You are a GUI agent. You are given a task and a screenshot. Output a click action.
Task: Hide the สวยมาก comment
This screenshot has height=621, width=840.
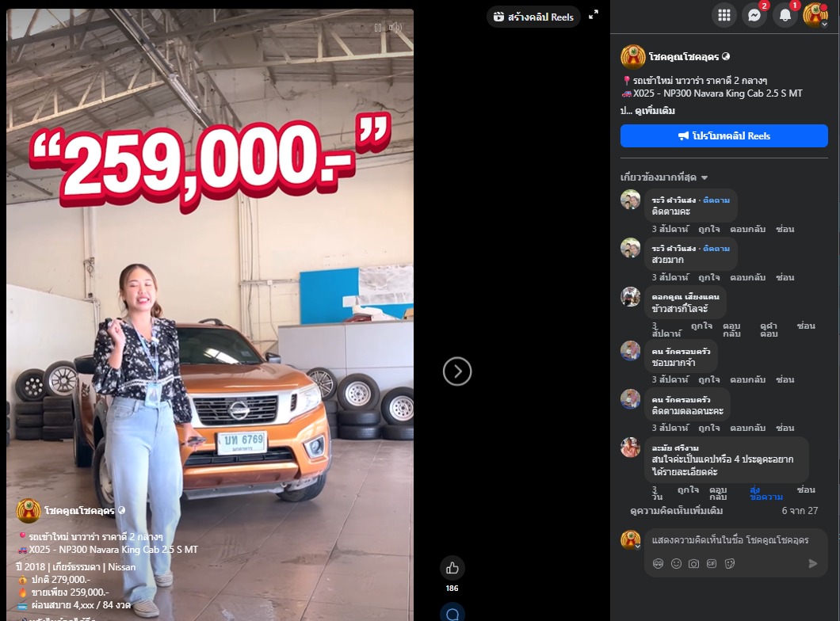[x=785, y=277]
